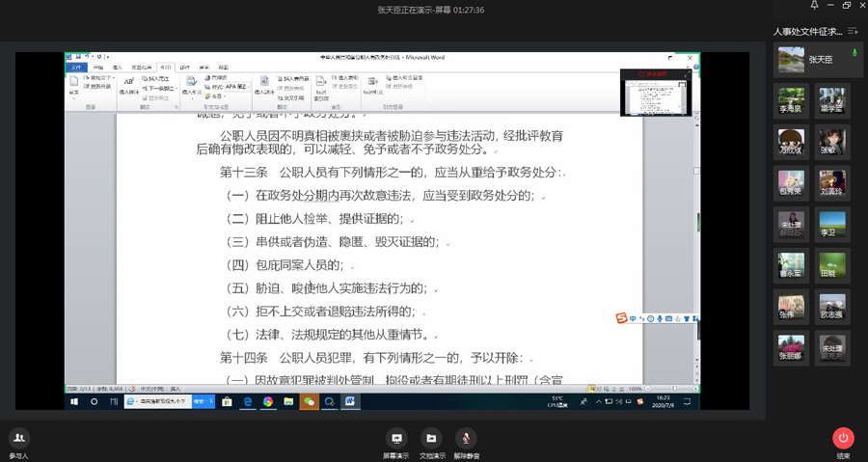Click the 搜索一下 search button in taskbar
The height and width of the screenshot is (462, 868).
point(204,401)
